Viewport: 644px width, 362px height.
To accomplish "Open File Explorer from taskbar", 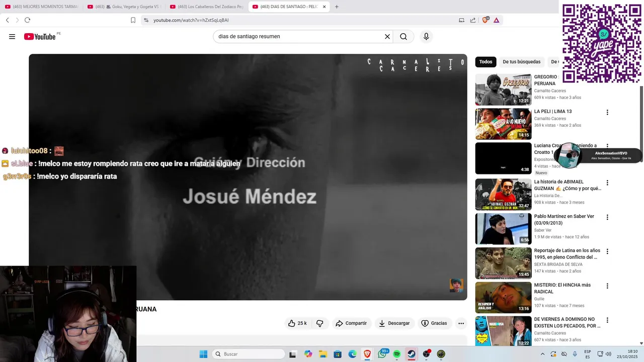I will point(323,354).
